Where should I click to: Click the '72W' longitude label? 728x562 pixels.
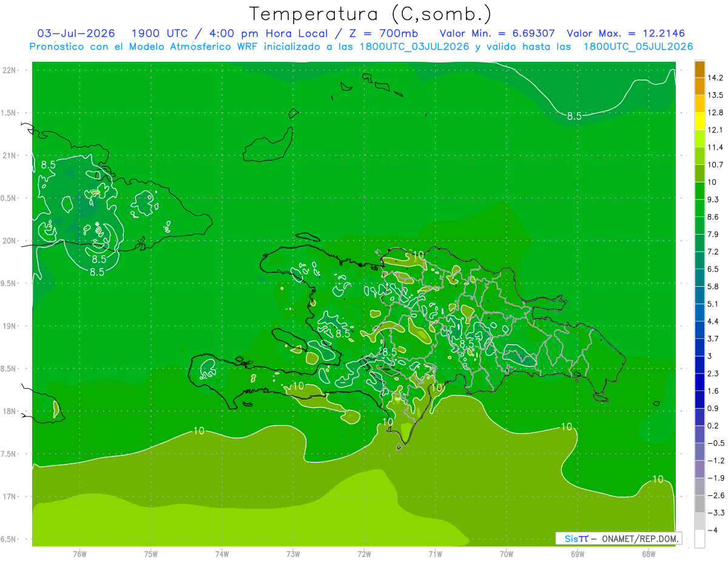[364, 554]
